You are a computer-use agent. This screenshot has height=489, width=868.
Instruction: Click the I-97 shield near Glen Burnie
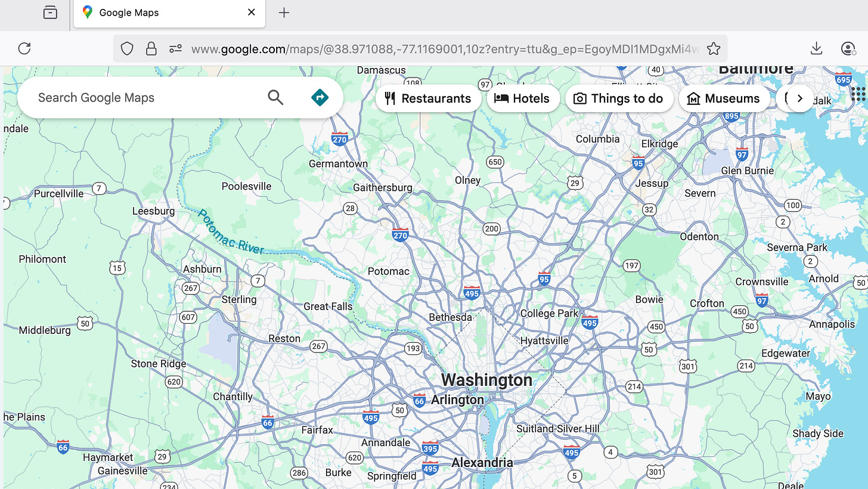742,154
